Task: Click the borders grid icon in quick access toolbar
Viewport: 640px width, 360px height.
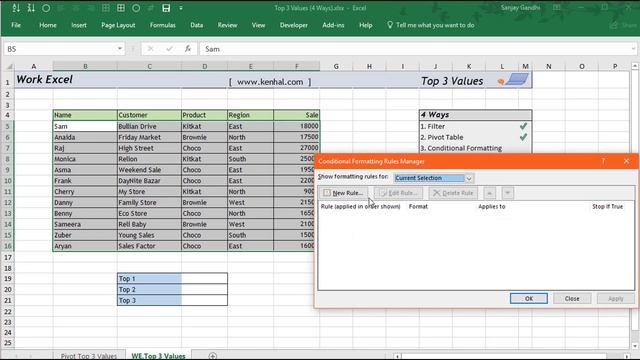Action: pos(121,8)
